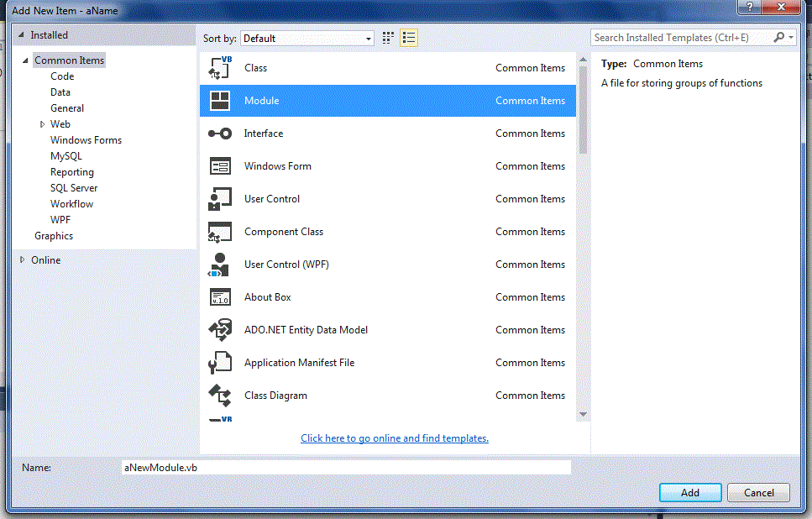The height and width of the screenshot is (519, 812).
Task: Click here to go online and find templates
Action: [x=394, y=438]
